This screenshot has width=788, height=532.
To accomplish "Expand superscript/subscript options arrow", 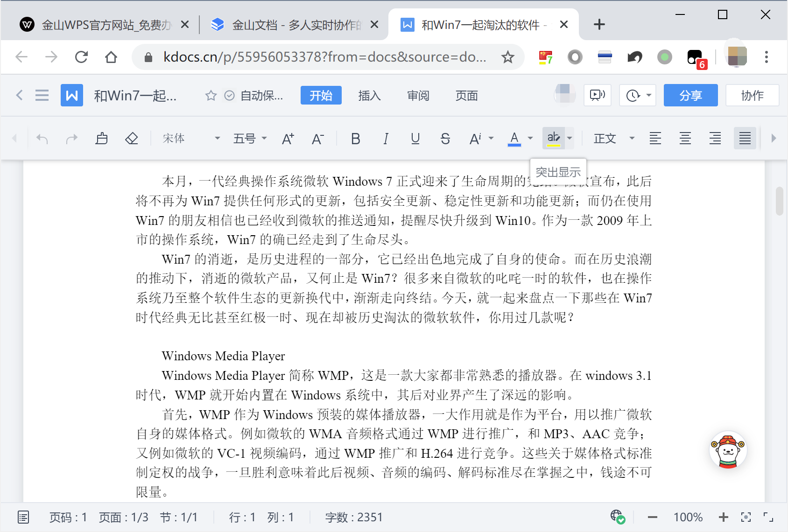I will (491, 139).
